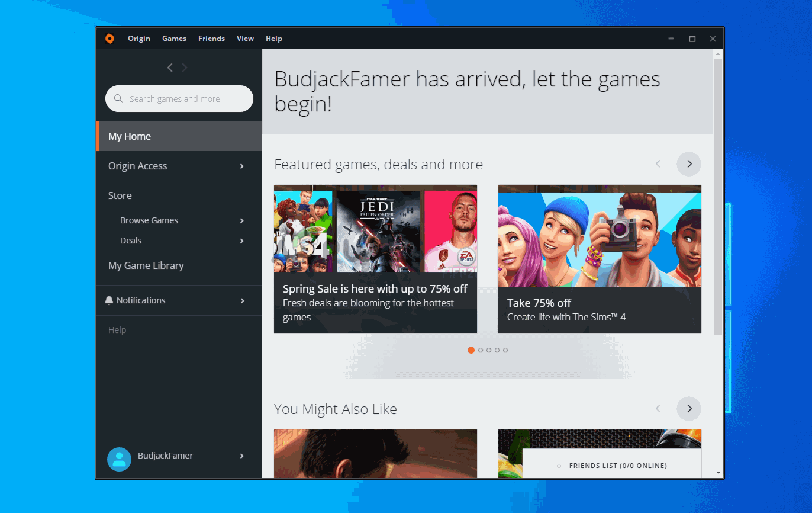The width and height of the screenshot is (812, 513).
Task: Open the Help link in the sidebar
Action: pyautogui.click(x=117, y=330)
